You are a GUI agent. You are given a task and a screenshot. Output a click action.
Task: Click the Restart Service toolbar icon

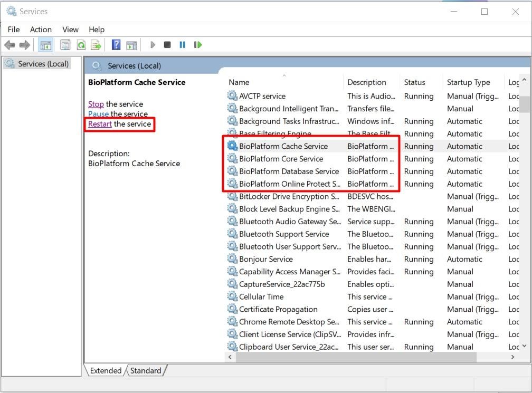pos(198,45)
